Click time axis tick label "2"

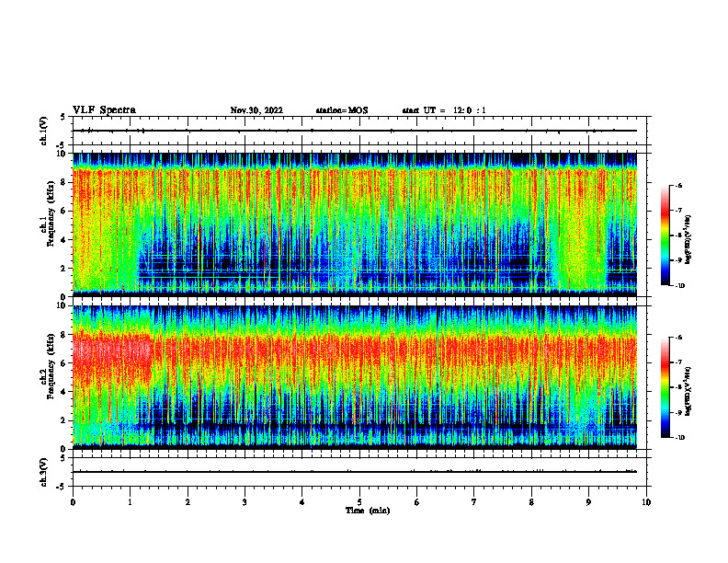pos(188,502)
